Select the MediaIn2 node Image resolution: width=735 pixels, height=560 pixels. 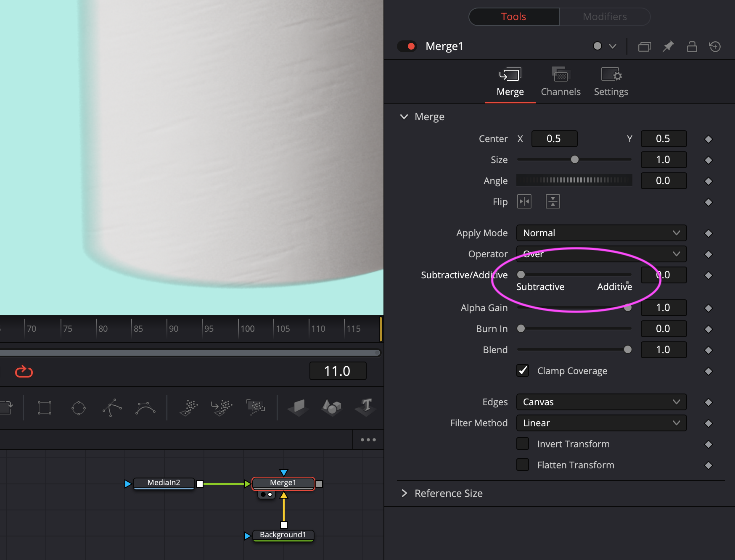pos(164,483)
